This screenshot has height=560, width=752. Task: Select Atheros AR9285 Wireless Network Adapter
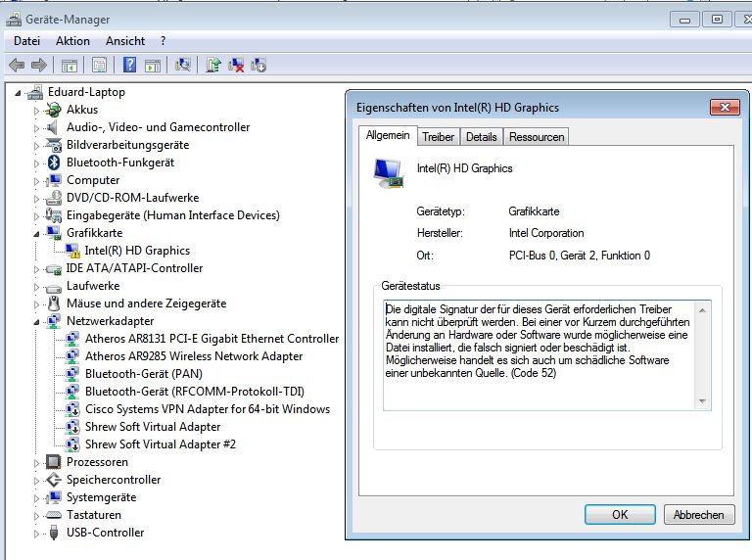pos(194,356)
